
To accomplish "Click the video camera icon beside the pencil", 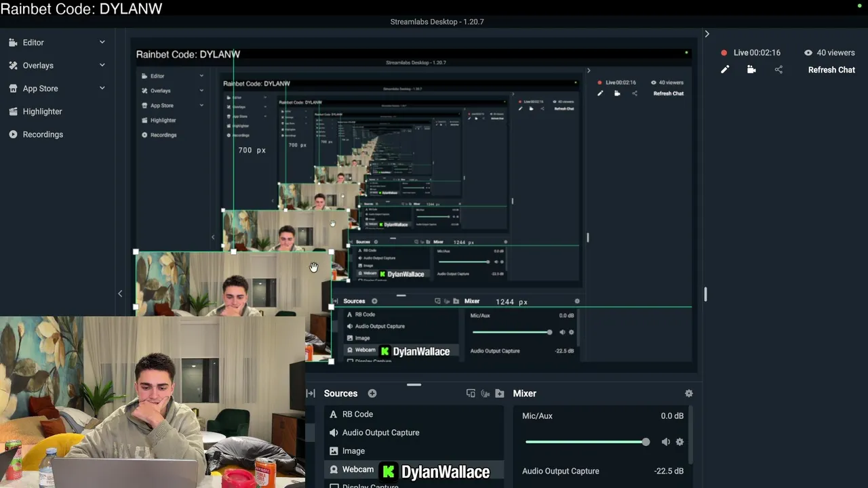I will pyautogui.click(x=751, y=69).
